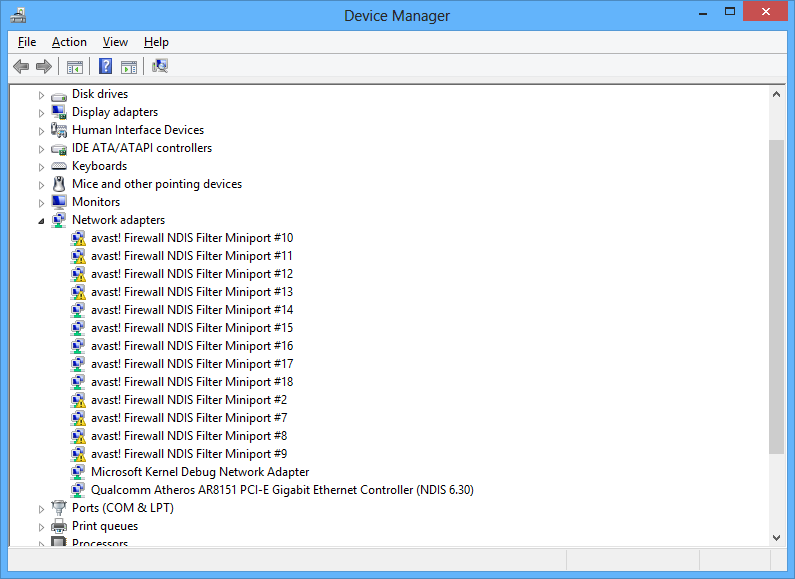Select avast! Firewall NDIS Filter Miniport #8

189,436
